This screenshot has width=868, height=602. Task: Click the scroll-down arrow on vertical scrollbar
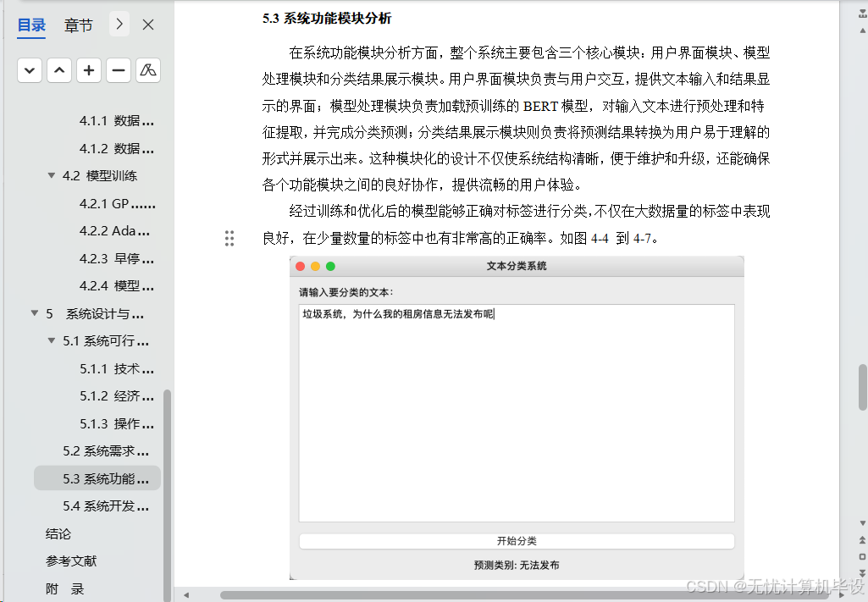(862, 523)
